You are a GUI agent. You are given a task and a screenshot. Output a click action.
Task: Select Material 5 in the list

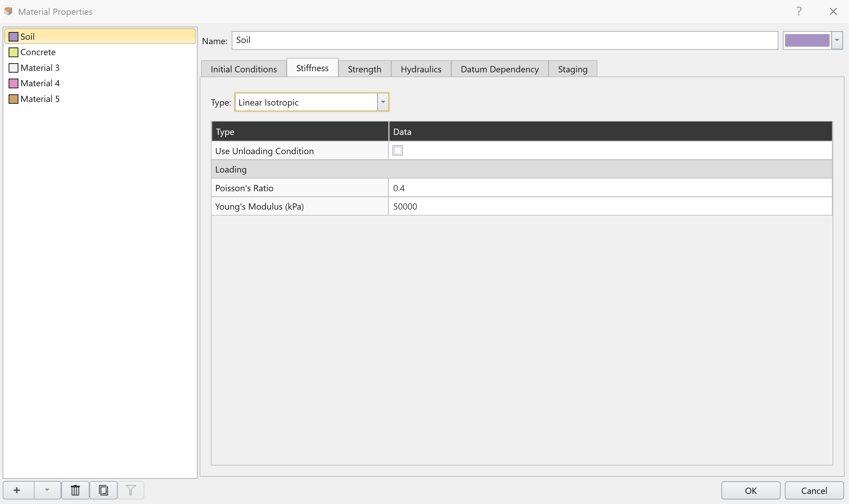[100, 99]
